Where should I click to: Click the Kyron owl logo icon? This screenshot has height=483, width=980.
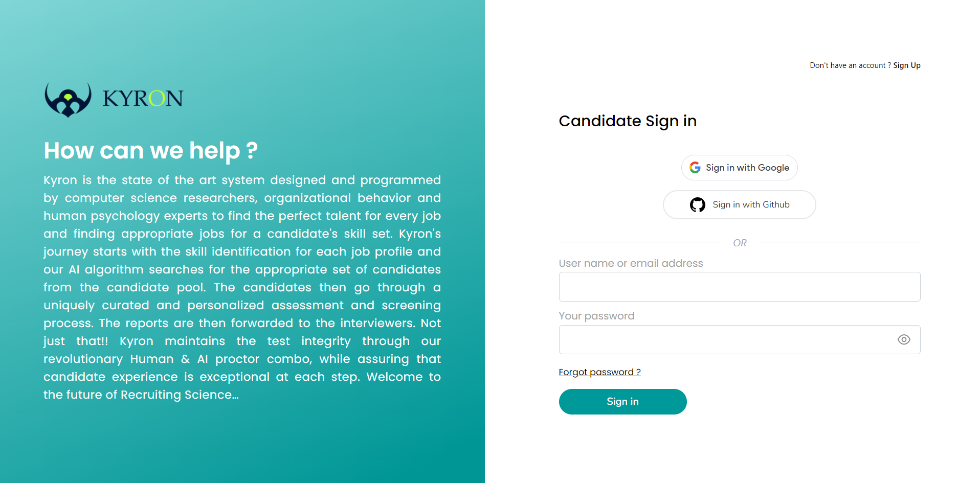(68, 100)
